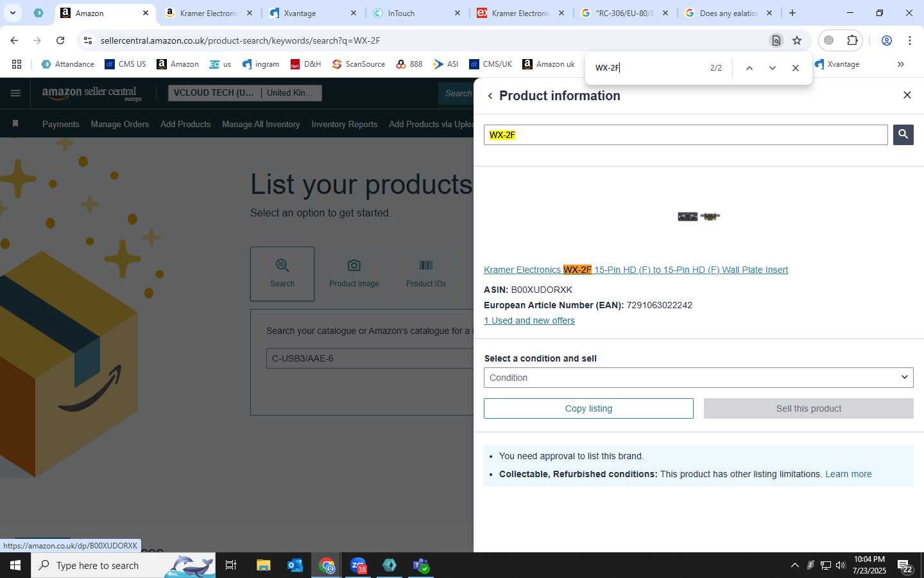Switch to InTouch browser tab
Screen dimensions: 924x578
click(417, 13)
